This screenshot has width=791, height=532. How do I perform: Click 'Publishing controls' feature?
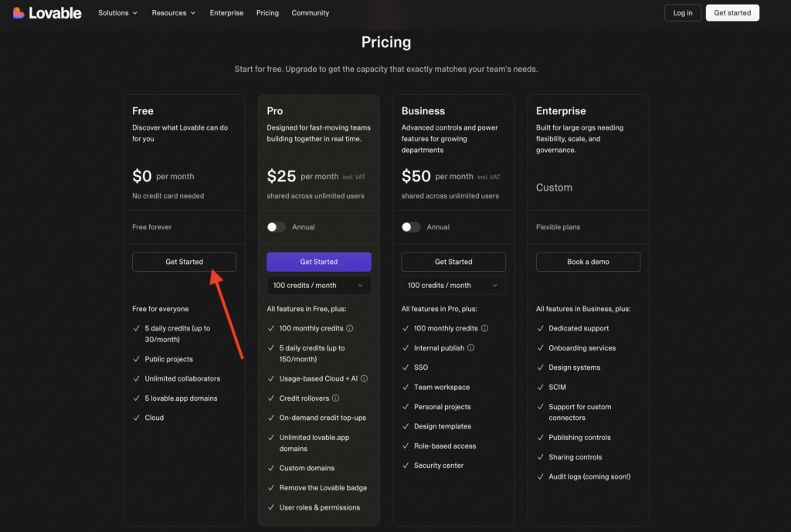(579, 438)
